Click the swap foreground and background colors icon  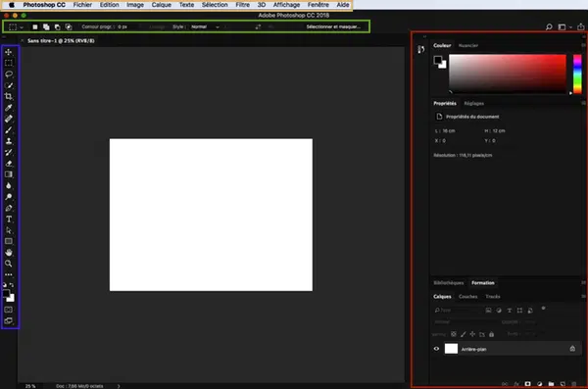click(12, 285)
